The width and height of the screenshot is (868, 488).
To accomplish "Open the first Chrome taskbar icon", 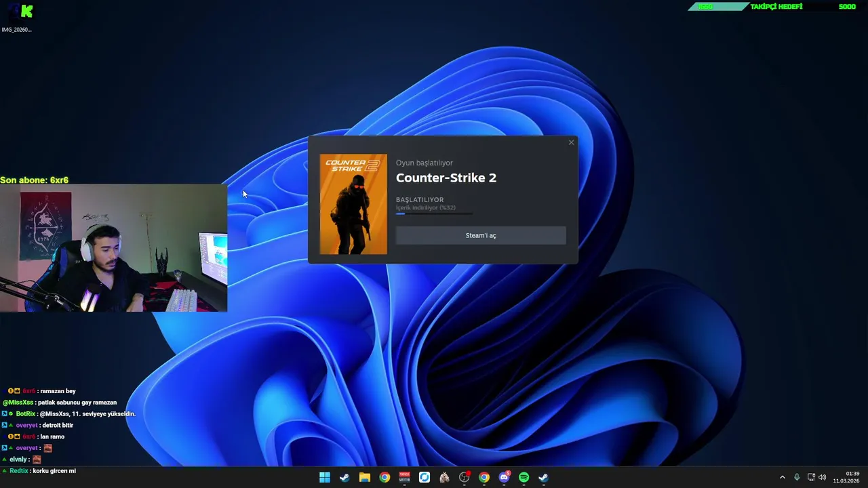I will point(384,477).
